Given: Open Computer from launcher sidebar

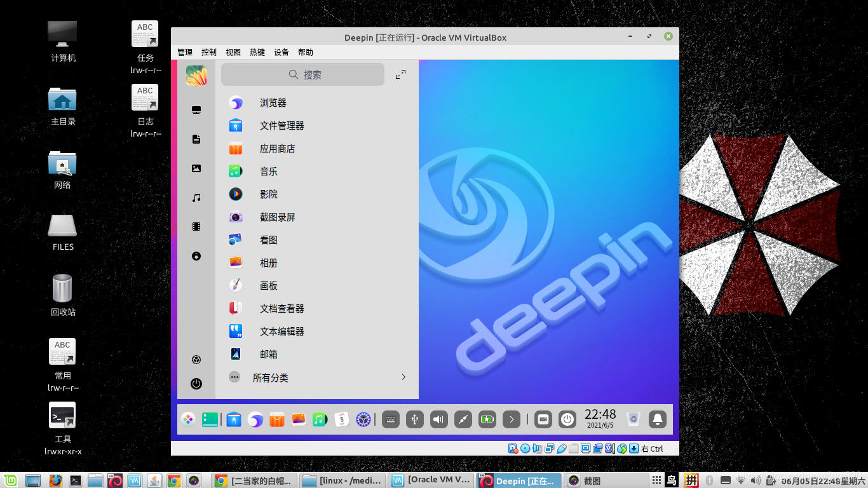Looking at the screenshot, I should 196,110.
